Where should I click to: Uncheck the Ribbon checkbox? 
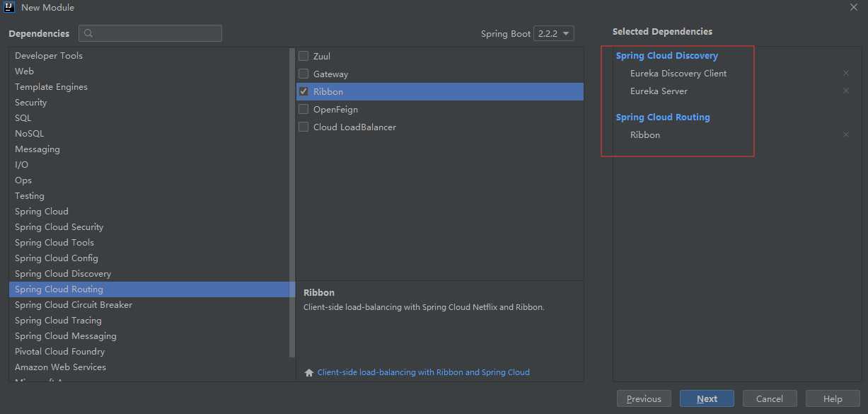point(303,91)
